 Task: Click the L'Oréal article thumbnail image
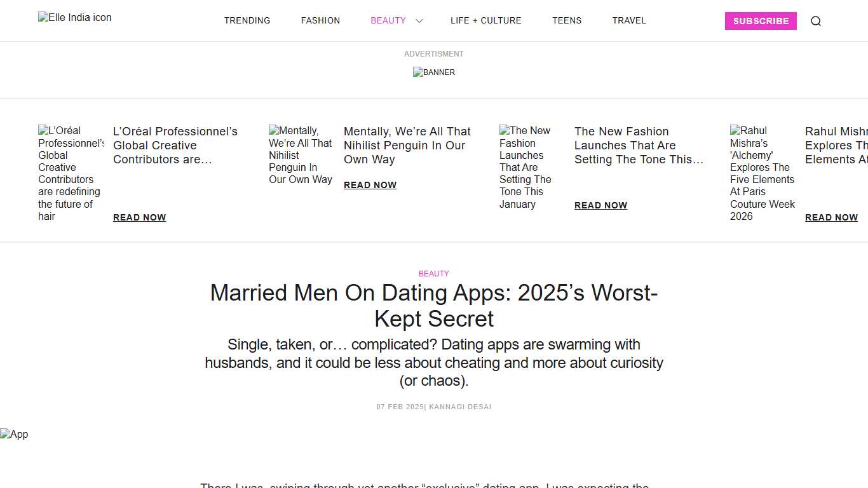(x=71, y=173)
